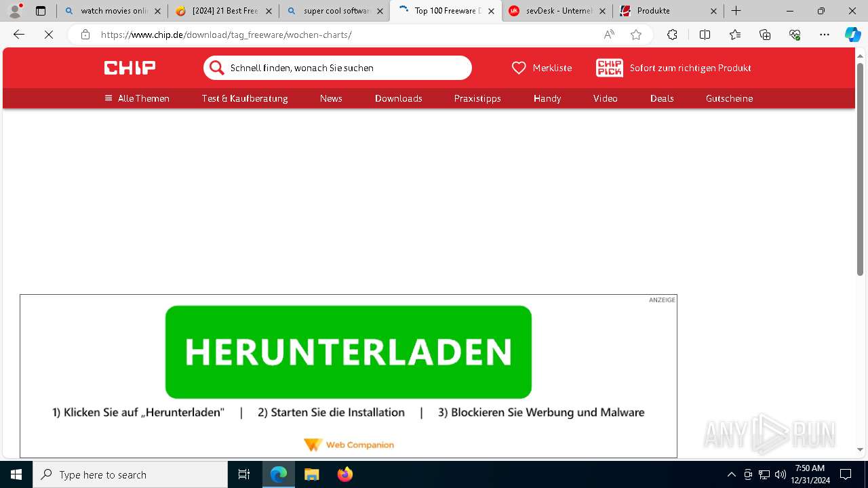Open Microsoft Edge from the taskbar
The height and width of the screenshot is (488, 868).
click(279, 474)
